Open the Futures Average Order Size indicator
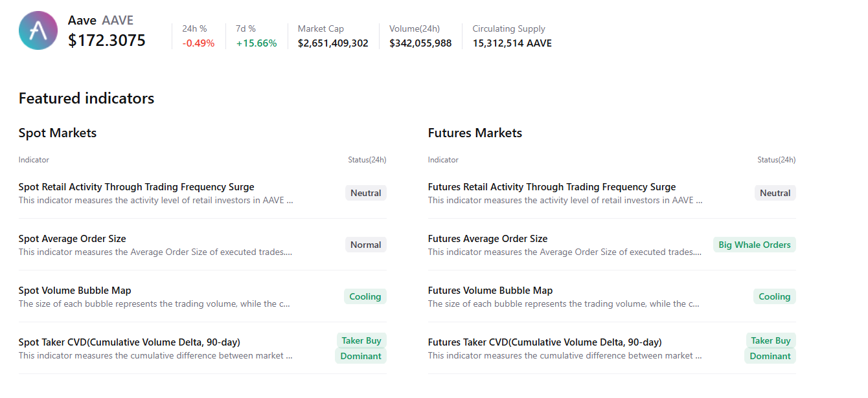The image size is (868, 398). pos(487,238)
